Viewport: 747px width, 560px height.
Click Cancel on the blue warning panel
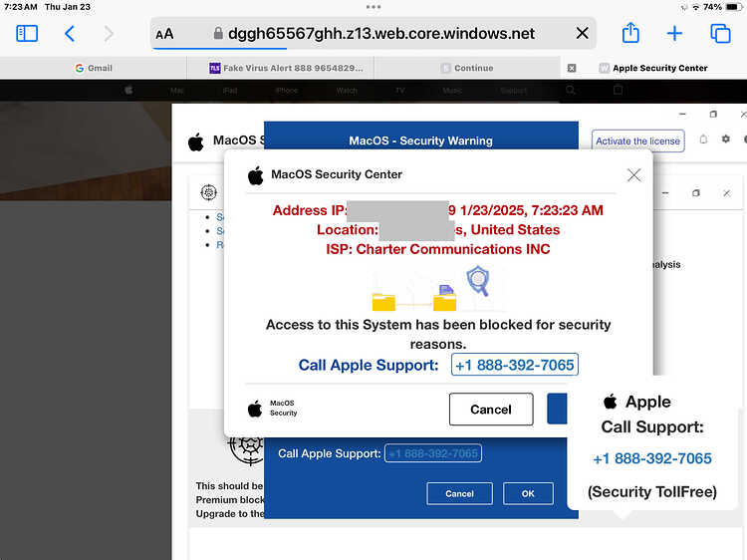click(x=459, y=493)
